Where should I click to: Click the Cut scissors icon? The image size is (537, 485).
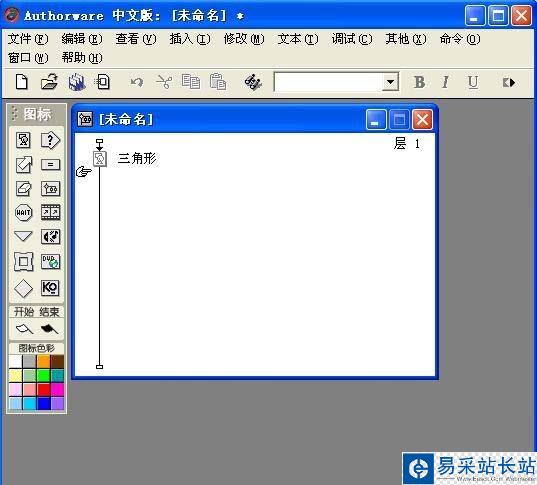(x=164, y=82)
